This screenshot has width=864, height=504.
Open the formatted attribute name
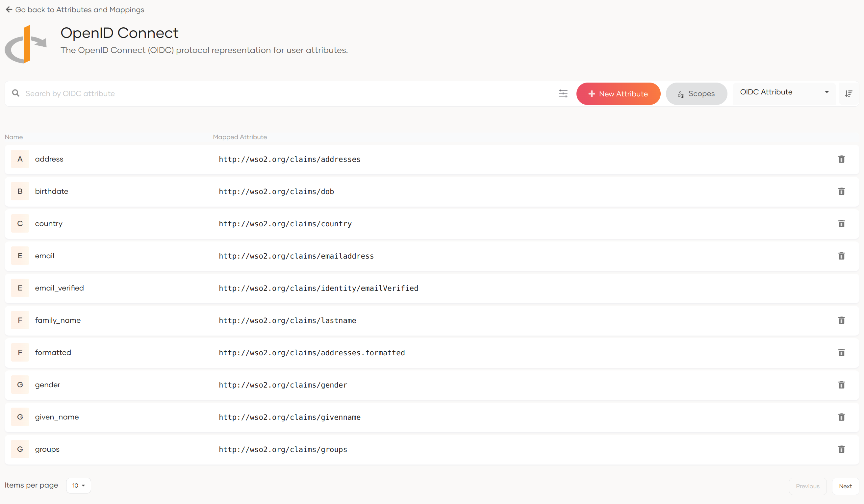pyautogui.click(x=53, y=352)
